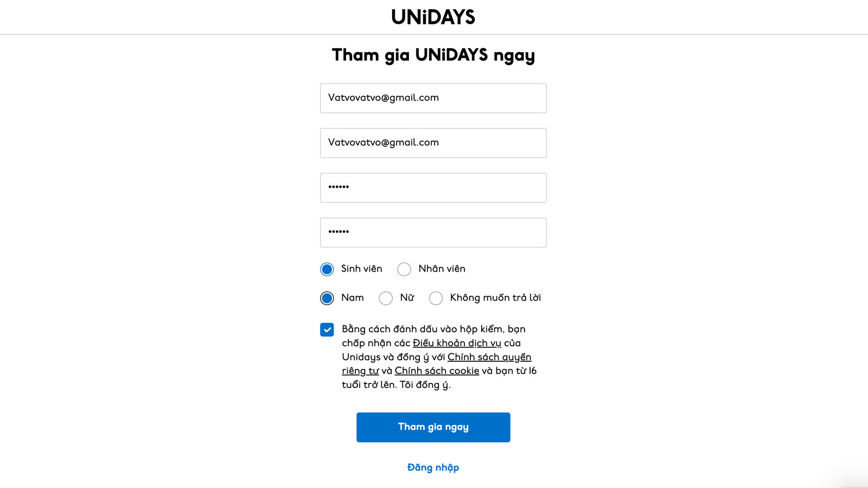Image resolution: width=868 pixels, height=488 pixels.
Task: Open the 'Điều khoản dịch vụ' link
Action: click(457, 343)
